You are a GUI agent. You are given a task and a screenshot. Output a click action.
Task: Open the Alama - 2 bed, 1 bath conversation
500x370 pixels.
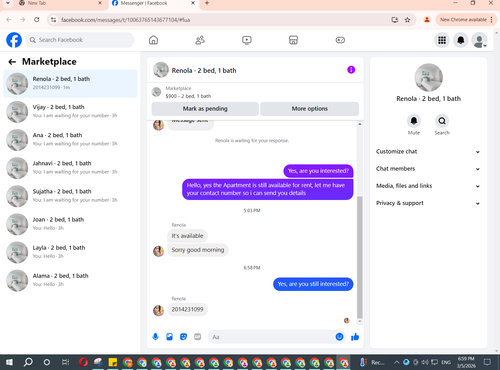[70, 280]
